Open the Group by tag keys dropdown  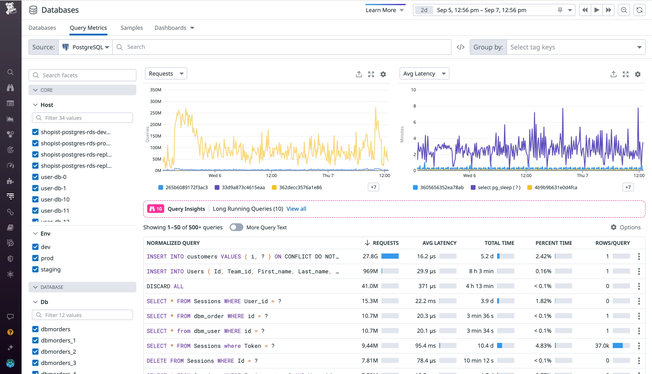point(576,47)
